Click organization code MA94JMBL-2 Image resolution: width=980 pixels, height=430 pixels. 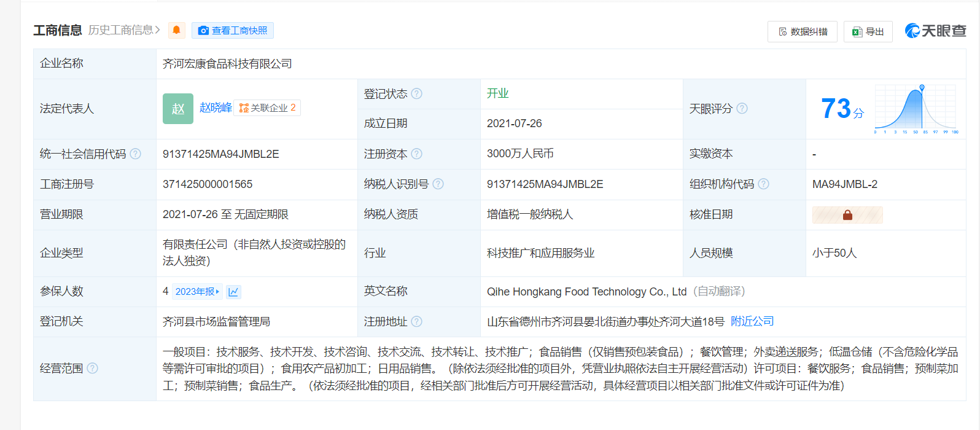click(845, 184)
